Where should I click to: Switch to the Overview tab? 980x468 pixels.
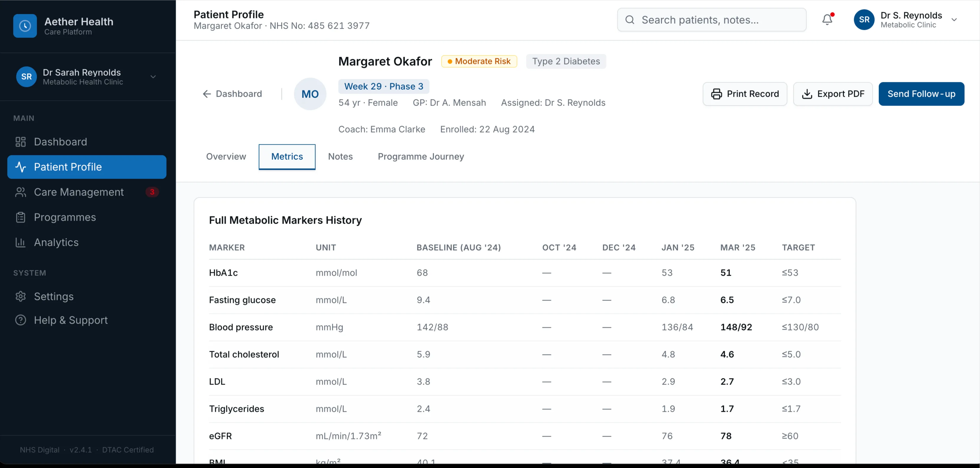click(226, 157)
